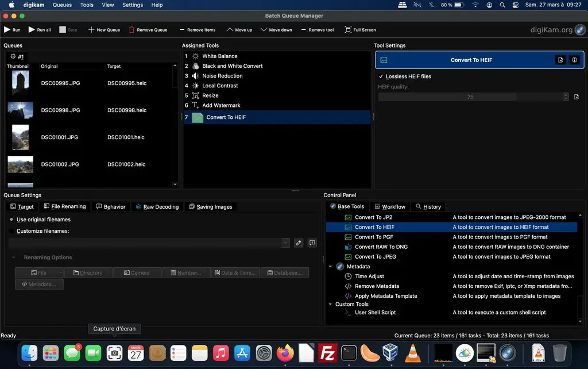
Task: Click the Time Adjust clock icon
Action: [x=349, y=276]
